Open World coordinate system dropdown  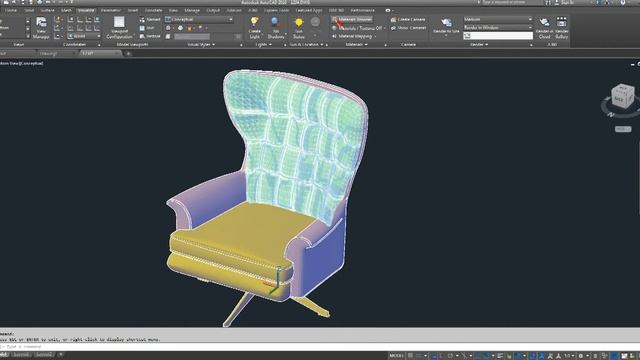click(x=84, y=36)
